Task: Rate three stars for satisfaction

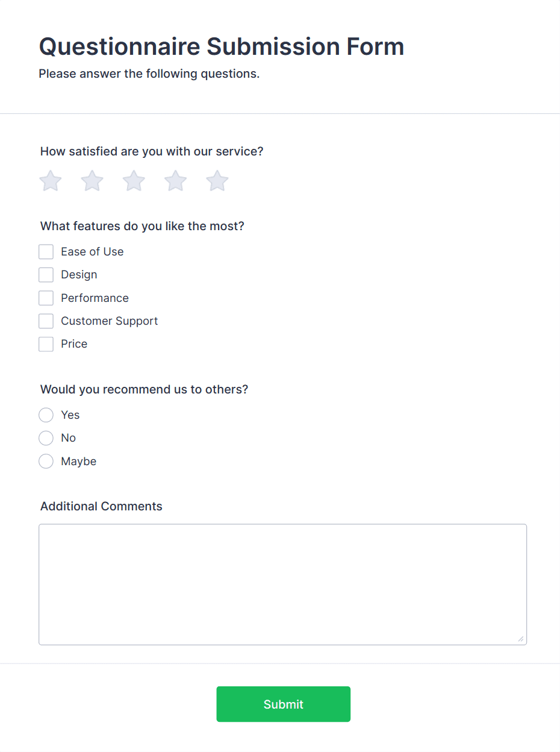Action: 133,181
